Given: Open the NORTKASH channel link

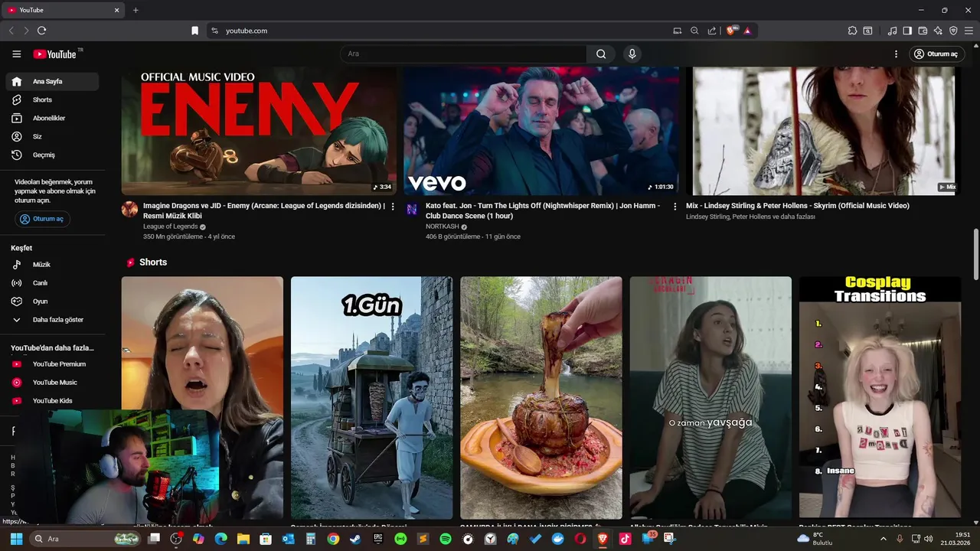Looking at the screenshot, I should [443, 227].
